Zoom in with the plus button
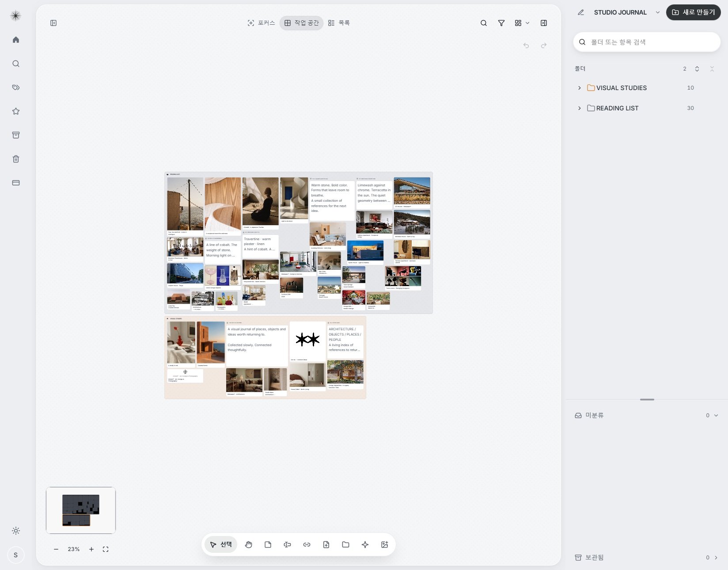Image resolution: width=728 pixels, height=570 pixels. click(x=91, y=549)
